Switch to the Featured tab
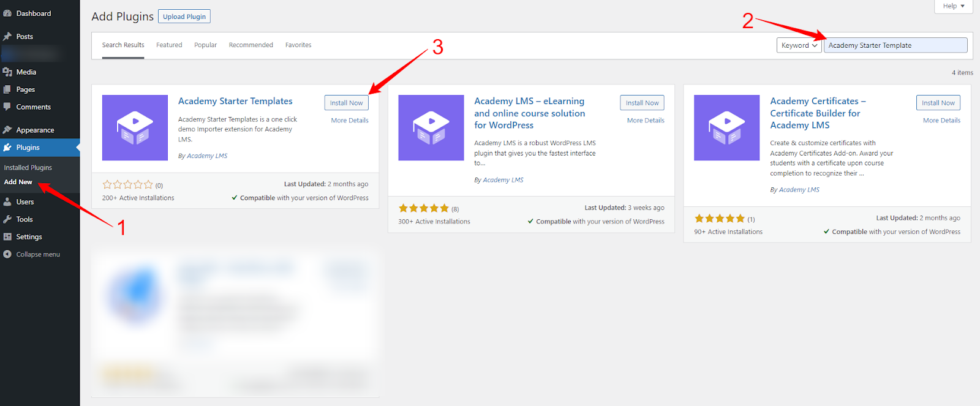The height and width of the screenshot is (406, 980). pos(169,45)
